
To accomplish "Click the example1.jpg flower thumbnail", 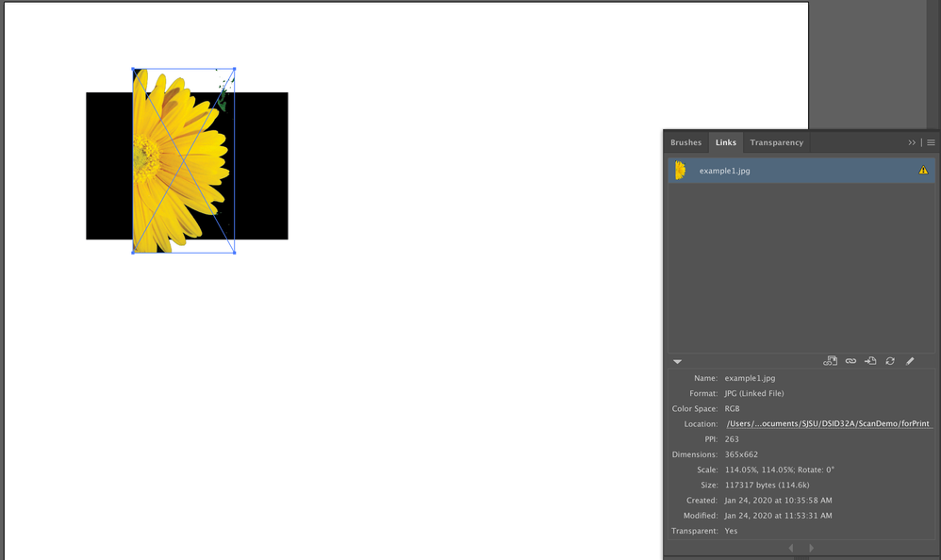I will 680,171.
